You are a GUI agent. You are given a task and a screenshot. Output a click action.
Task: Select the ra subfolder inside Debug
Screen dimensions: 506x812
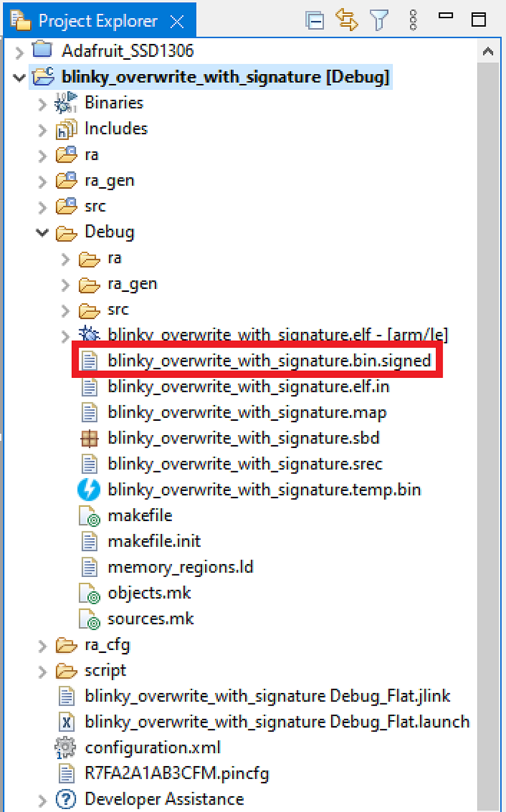(x=114, y=258)
